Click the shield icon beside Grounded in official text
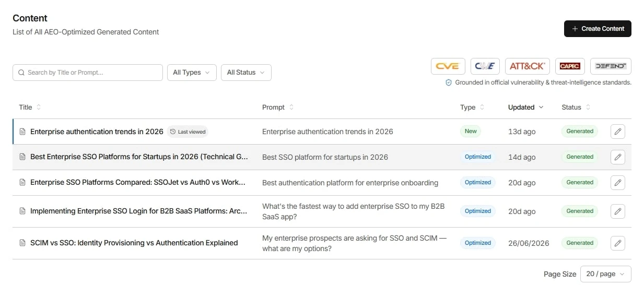Screen dimensions: 644x285 448,82
